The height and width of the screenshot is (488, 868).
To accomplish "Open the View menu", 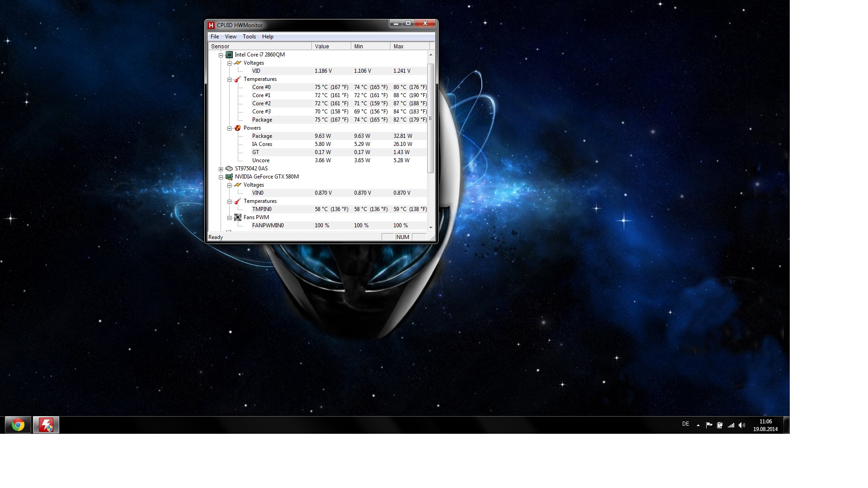I will [x=231, y=37].
